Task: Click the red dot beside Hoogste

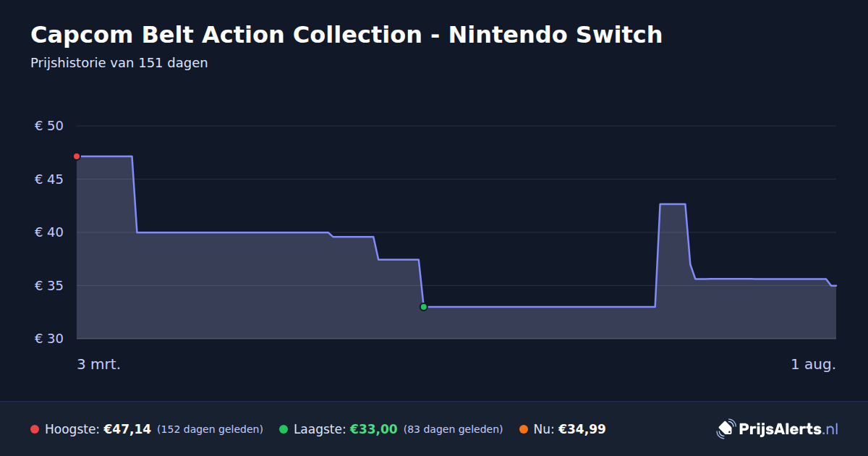Action: coord(35,429)
